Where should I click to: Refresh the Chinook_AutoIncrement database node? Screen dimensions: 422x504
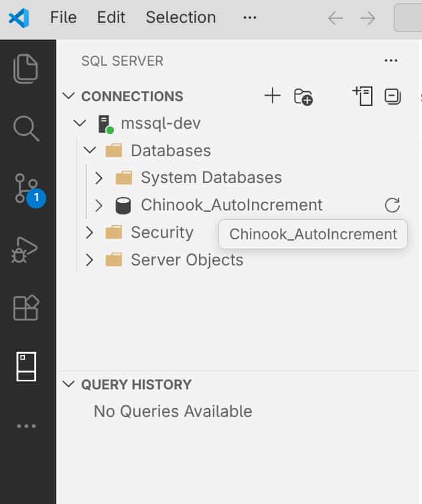pyautogui.click(x=392, y=205)
